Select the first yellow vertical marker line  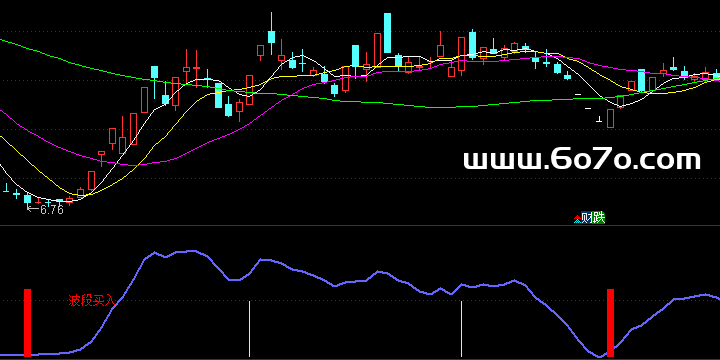[x=249, y=329]
